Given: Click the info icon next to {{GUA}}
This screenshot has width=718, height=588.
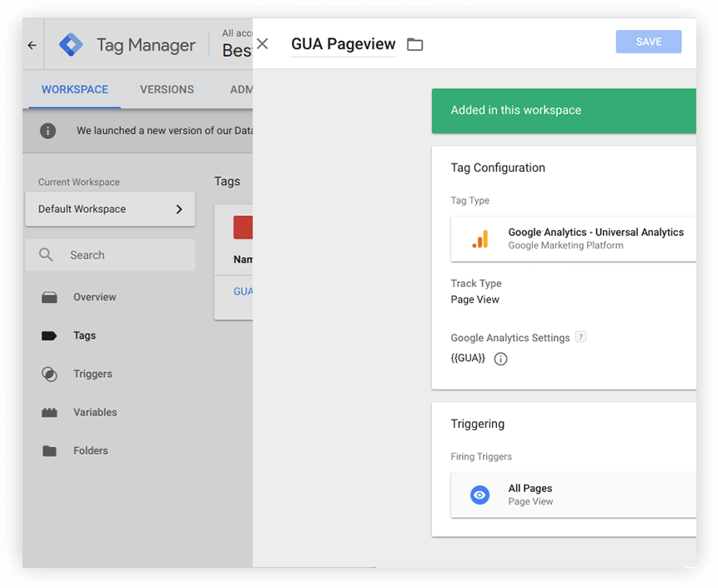Looking at the screenshot, I should (x=500, y=359).
